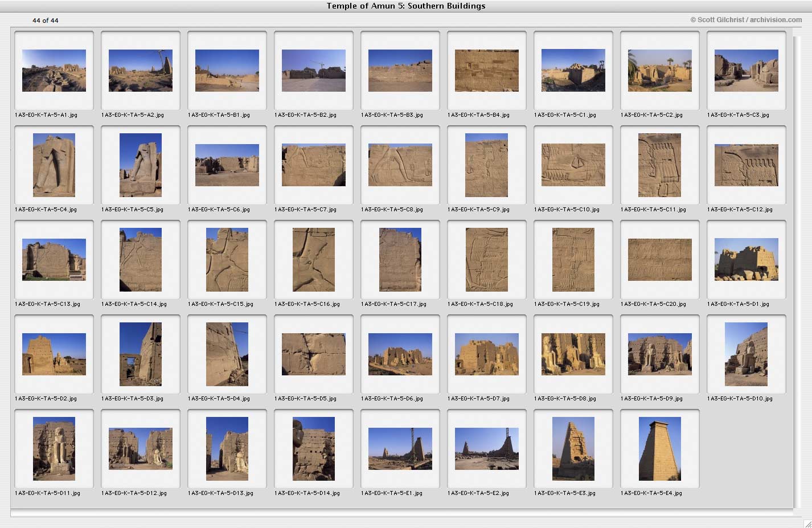Open image 1A3-EG-K-TA-5-B2.jpg with crane
Screen dimensions: 812x528
pyautogui.click(x=314, y=71)
